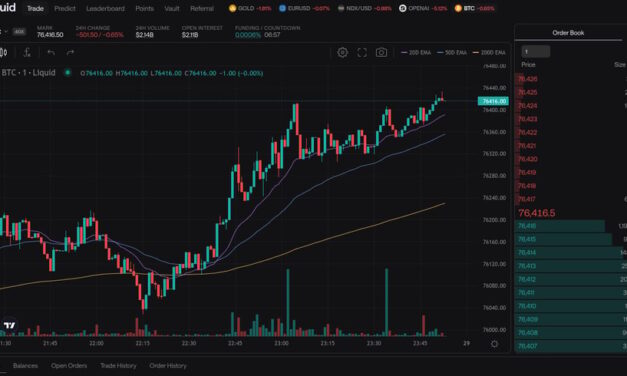627x376 pixels.
Task: Click the funding rate 0.0006% value
Action: tap(248, 35)
